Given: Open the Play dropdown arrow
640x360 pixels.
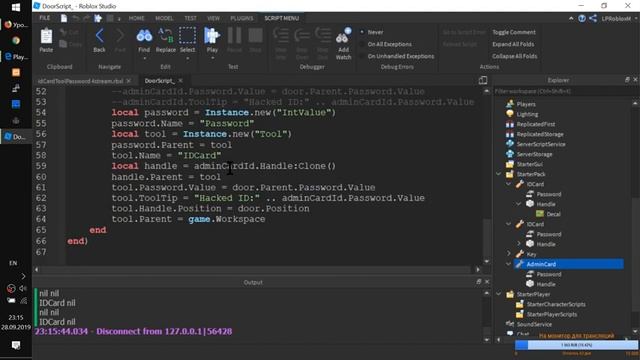Looking at the screenshot, I should (x=212, y=58).
